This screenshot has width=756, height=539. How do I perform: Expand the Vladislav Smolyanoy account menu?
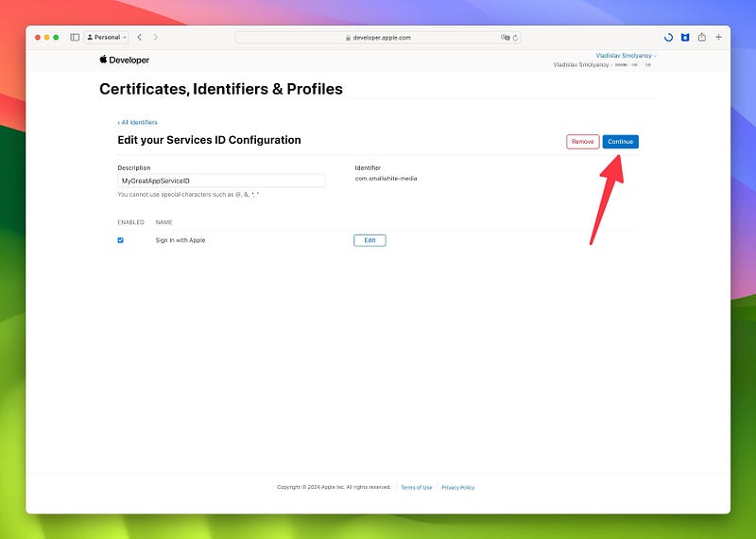(x=626, y=56)
